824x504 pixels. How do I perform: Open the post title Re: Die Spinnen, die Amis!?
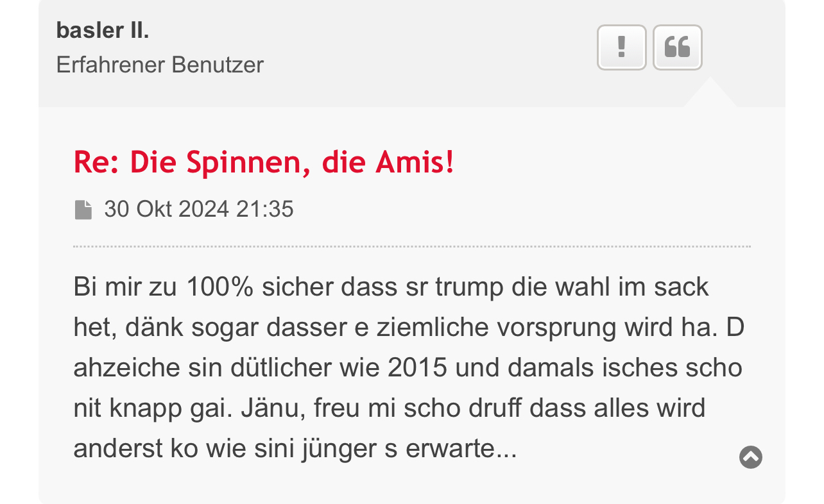point(264,162)
